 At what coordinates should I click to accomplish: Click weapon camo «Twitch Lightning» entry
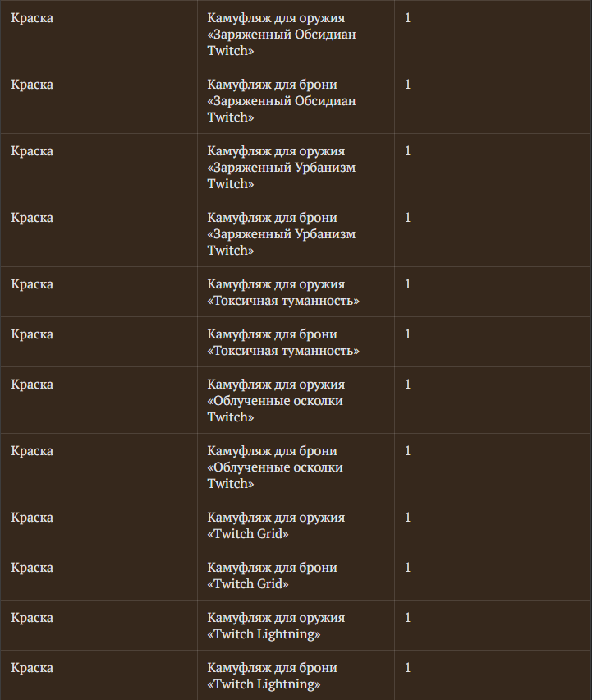point(276,625)
